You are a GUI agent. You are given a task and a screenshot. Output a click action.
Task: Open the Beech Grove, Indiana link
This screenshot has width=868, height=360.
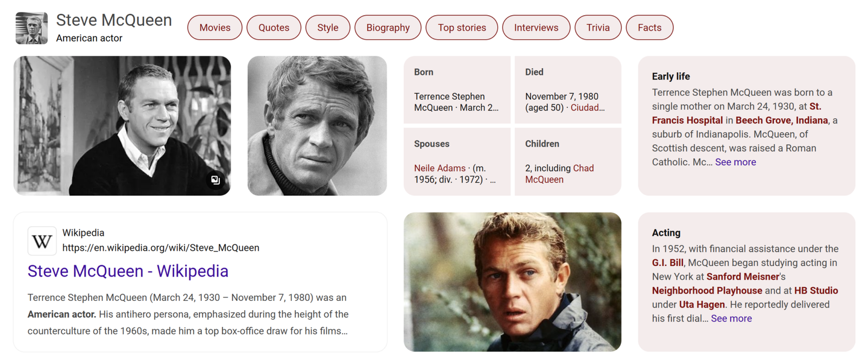pos(781,120)
